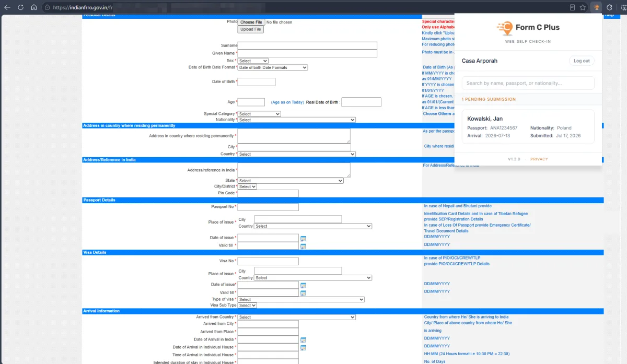Image resolution: width=627 pixels, height=364 pixels.
Task: Search guests by name, passport, or nationality
Action: pos(528,83)
